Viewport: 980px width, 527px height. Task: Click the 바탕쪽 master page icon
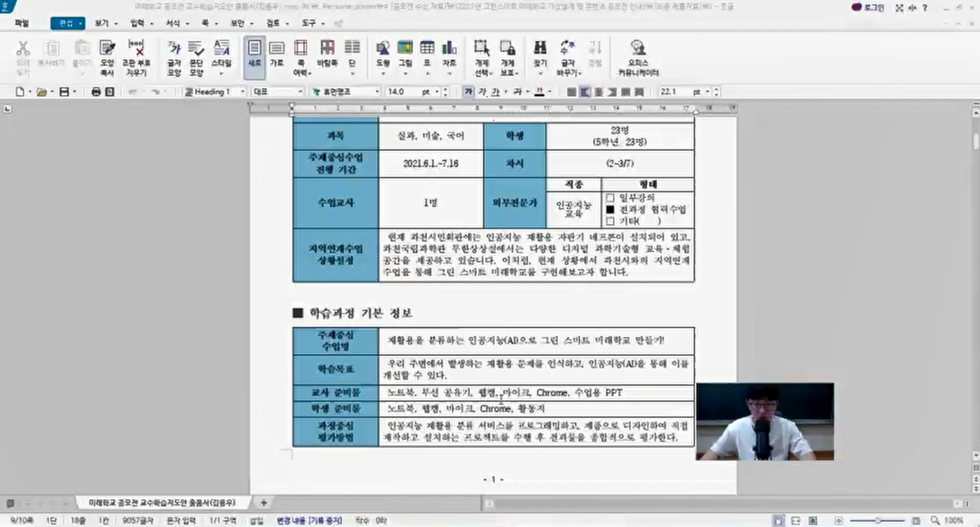[327, 54]
